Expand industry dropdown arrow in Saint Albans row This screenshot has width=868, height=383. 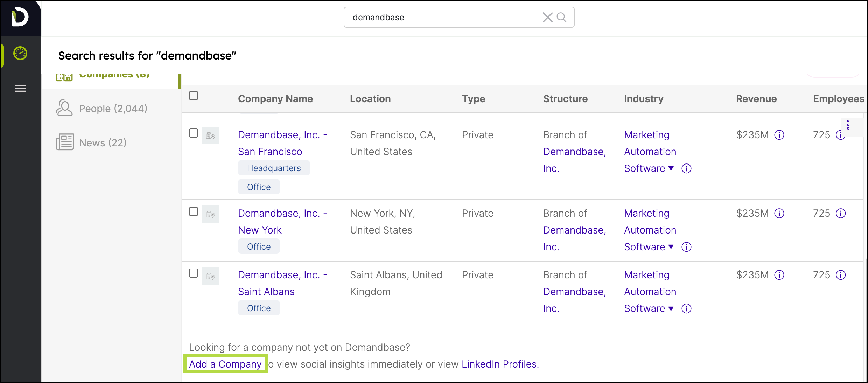671,308
